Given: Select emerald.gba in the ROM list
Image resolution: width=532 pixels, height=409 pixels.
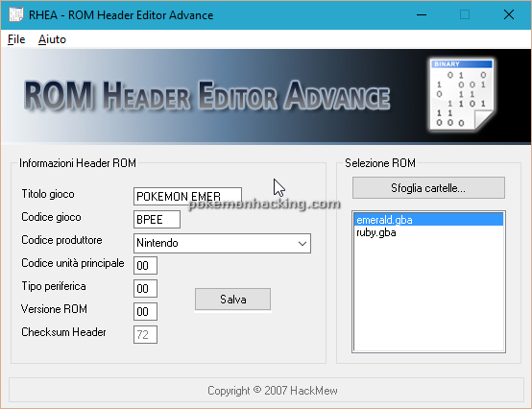Looking at the screenshot, I should 428,220.
